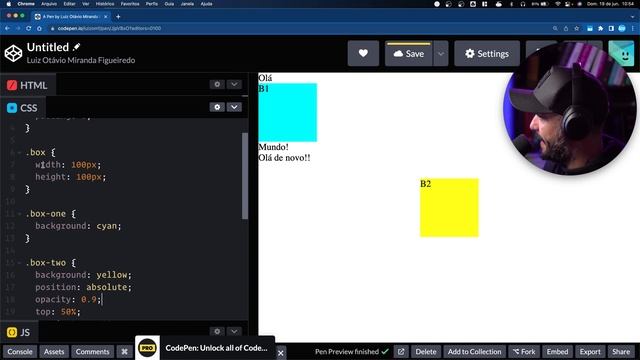Go back in Chrome
Screen dimensions: 640x360
(7, 28)
